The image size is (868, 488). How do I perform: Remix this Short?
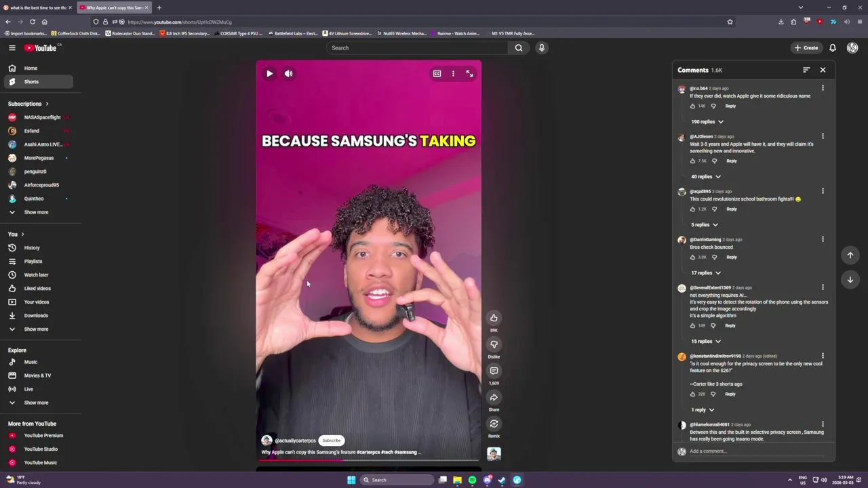pos(494,424)
